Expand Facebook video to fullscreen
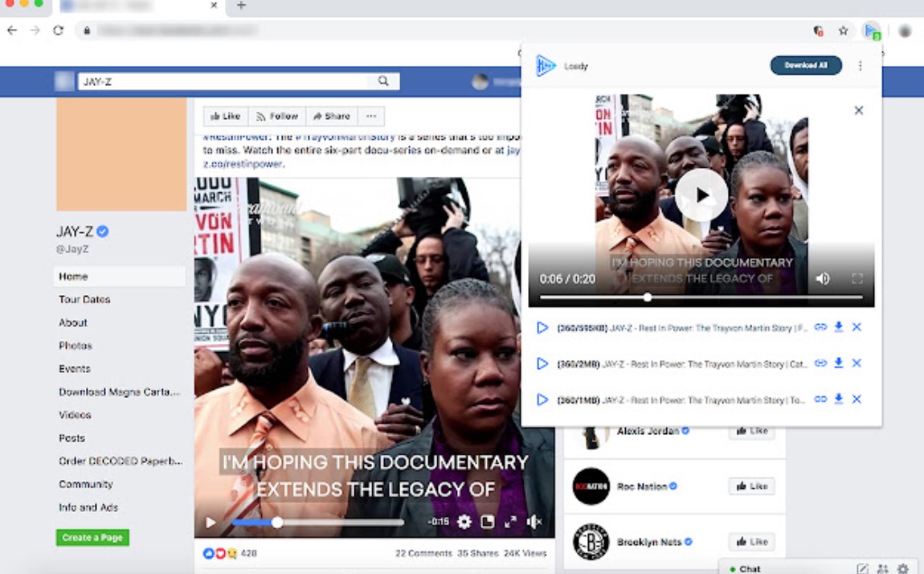Image resolution: width=924 pixels, height=574 pixels. [x=510, y=522]
